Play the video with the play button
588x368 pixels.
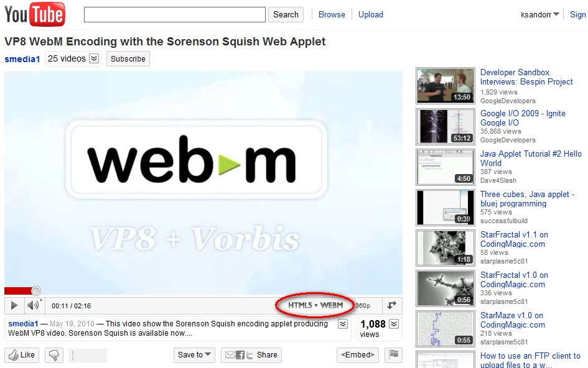point(14,305)
